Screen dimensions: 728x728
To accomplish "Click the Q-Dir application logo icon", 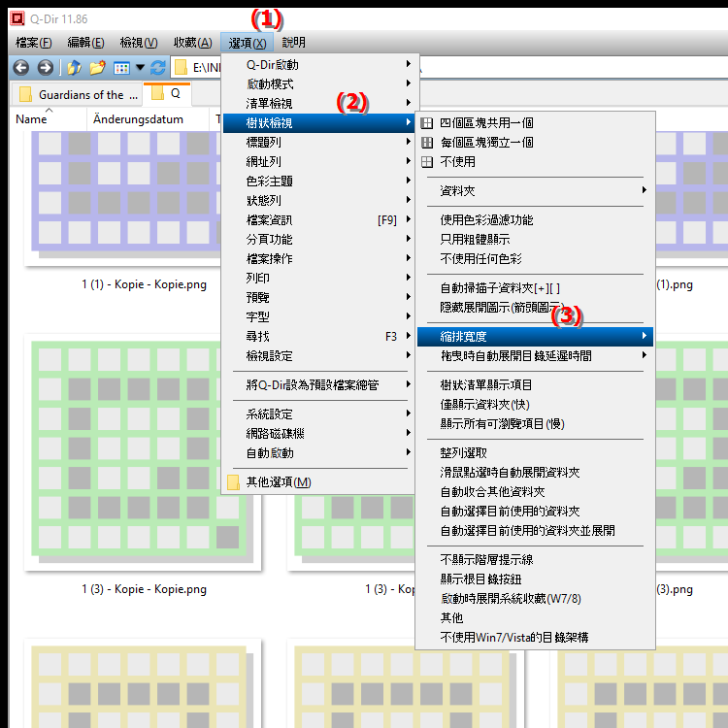I will tap(17, 18).
